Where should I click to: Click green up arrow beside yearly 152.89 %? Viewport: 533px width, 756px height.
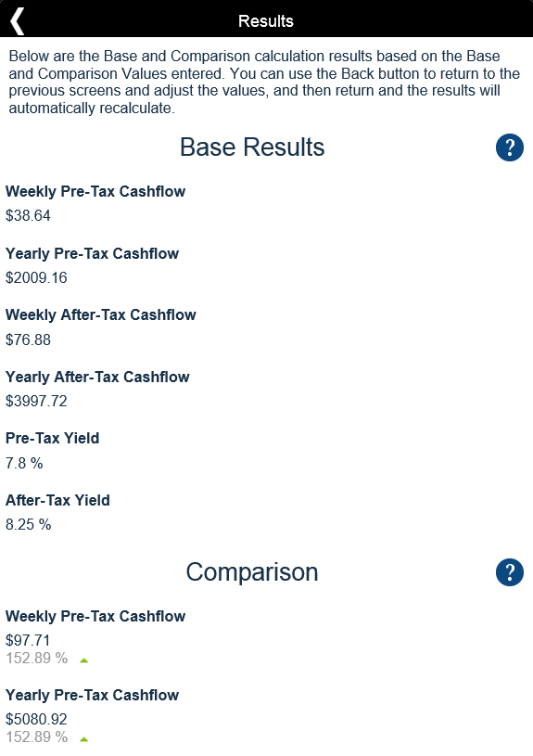point(83,739)
